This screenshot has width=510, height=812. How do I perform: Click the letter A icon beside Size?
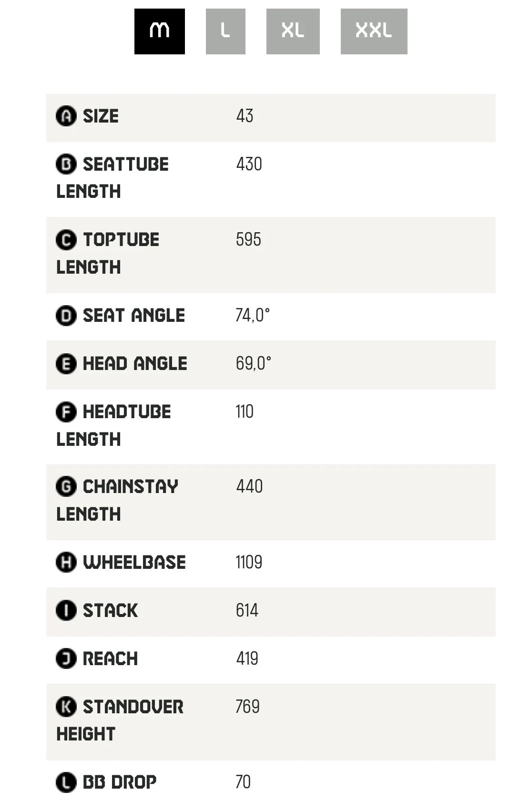tap(66, 116)
